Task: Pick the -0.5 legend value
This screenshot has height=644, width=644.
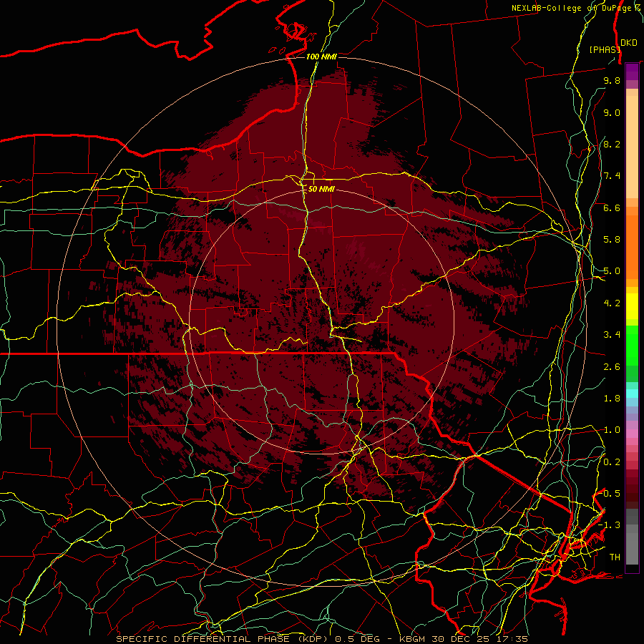Action: pyautogui.click(x=610, y=494)
